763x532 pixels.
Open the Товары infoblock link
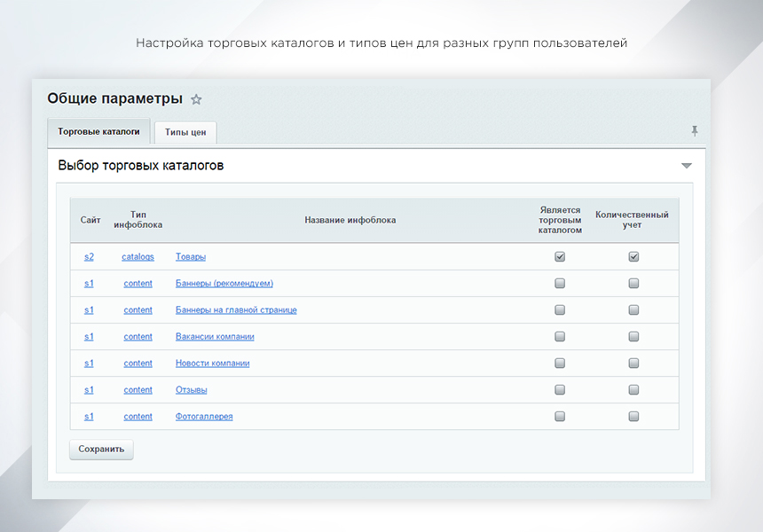(190, 256)
